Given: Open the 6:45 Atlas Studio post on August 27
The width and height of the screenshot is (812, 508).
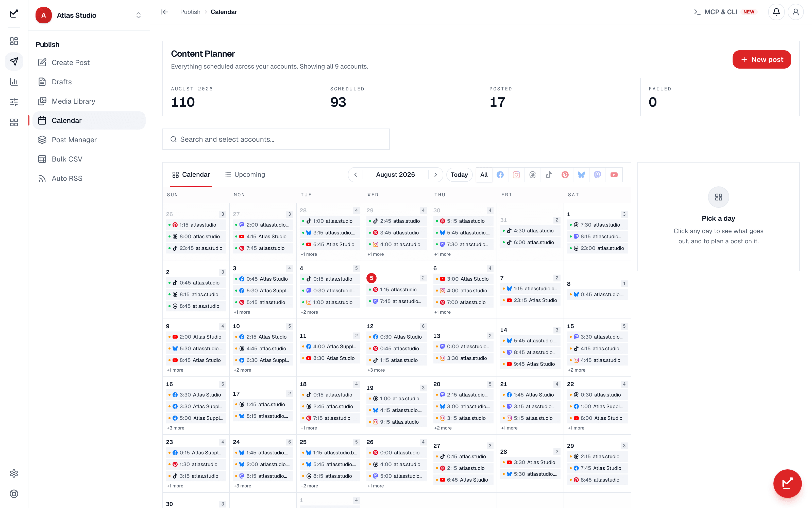Looking at the screenshot, I should (463, 480).
